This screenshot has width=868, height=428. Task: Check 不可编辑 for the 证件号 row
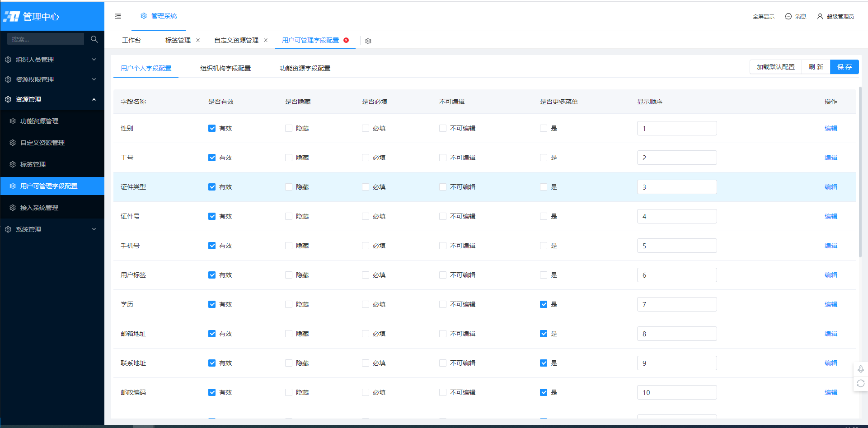pyautogui.click(x=443, y=216)
